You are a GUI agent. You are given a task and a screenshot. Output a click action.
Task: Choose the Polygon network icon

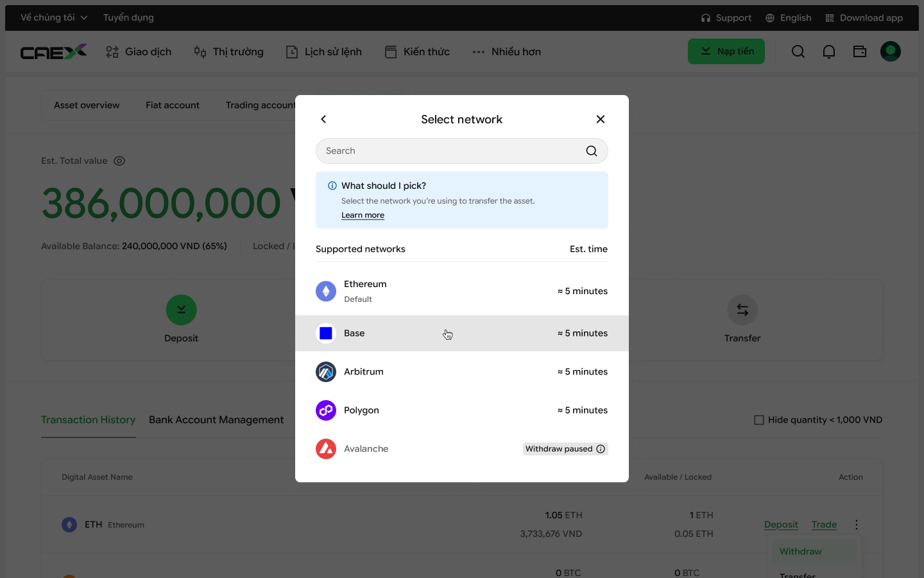click(326, 410)
